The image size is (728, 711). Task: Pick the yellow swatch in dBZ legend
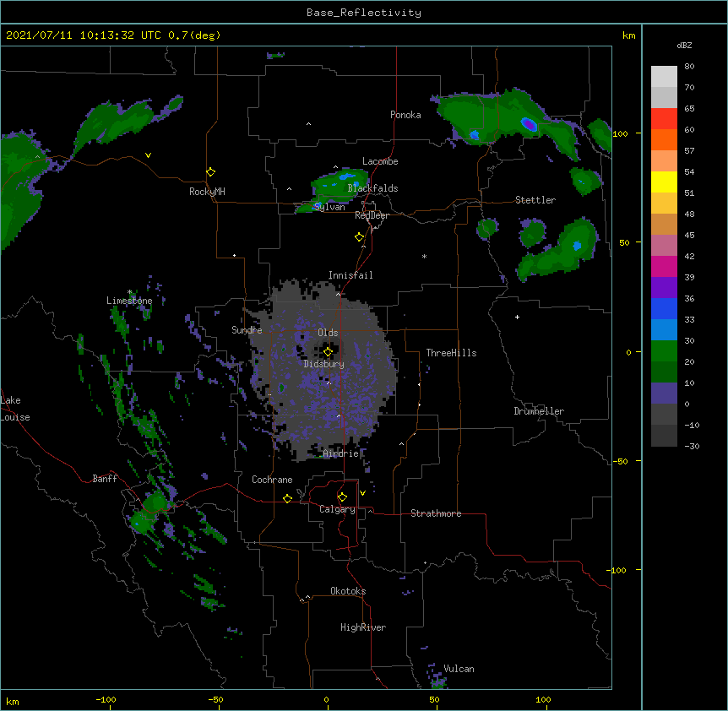coord(664,182)
